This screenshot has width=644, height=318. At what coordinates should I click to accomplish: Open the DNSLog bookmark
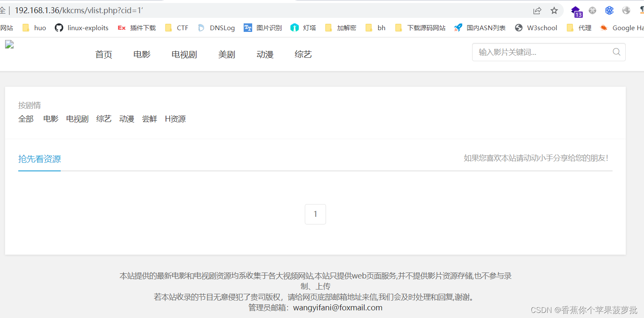click(222, 28)
